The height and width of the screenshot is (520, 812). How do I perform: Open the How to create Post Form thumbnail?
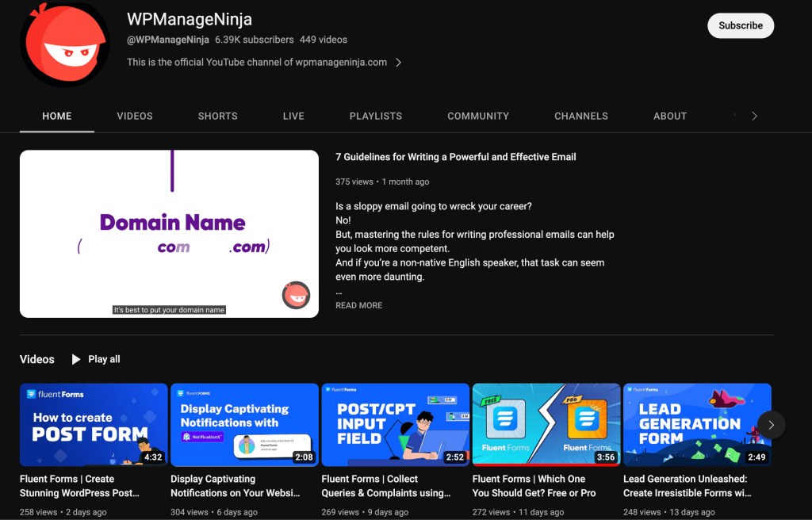(94, 425)
